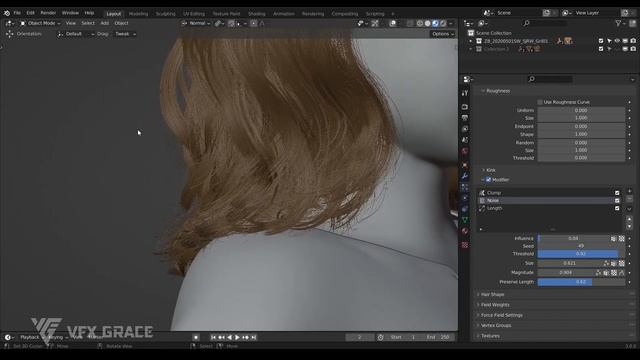Toggle X-ray view icon in header
This screenshot has width=640, height=360.
coord(410,23)
